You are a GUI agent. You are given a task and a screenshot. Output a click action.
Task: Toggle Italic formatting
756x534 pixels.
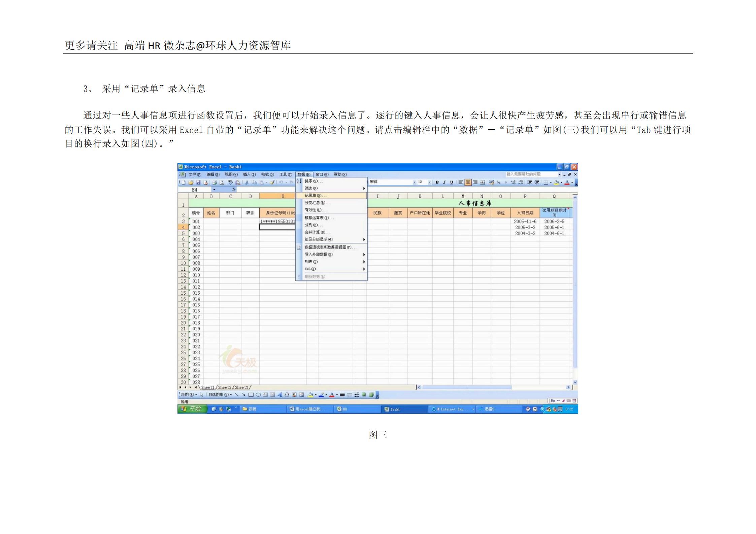click(444, 182)
